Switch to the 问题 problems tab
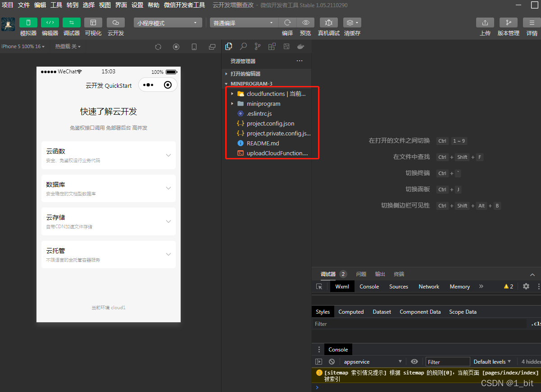Screen dimensions: 541x392 (x=361, y=274)
